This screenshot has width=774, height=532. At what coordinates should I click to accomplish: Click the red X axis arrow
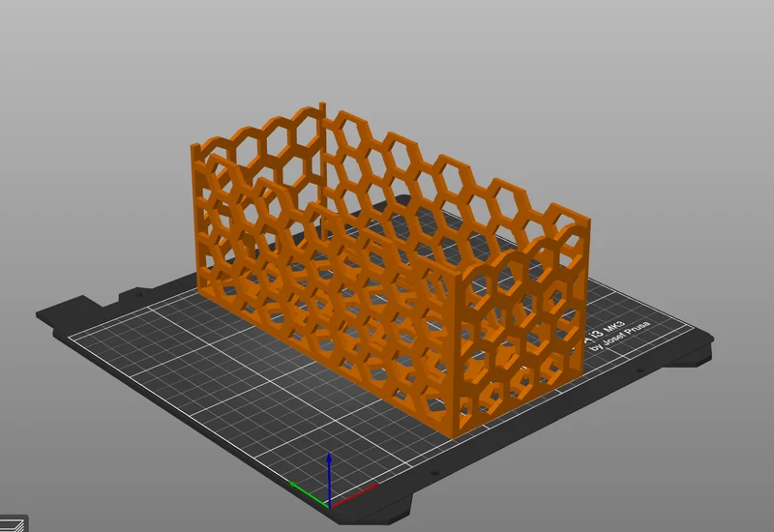click(x=354, y=495)
